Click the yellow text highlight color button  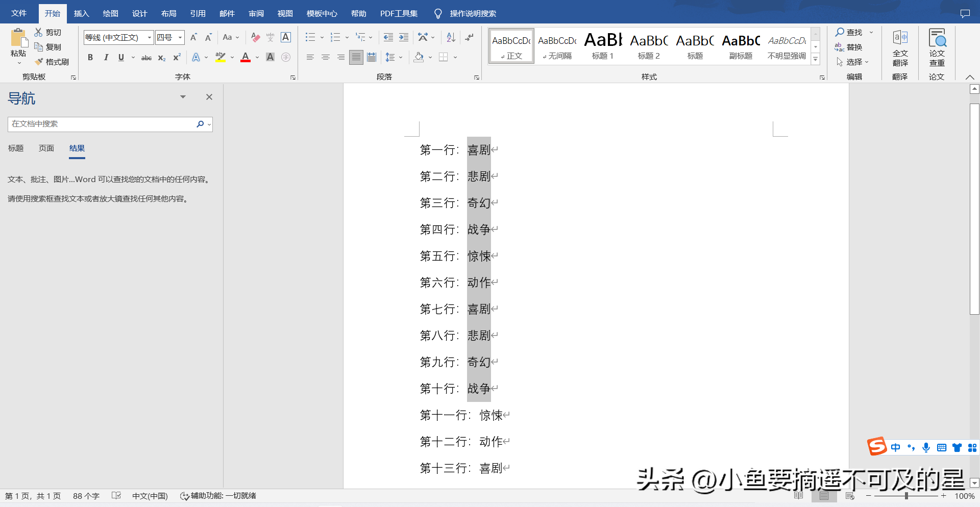click(220, 57)
